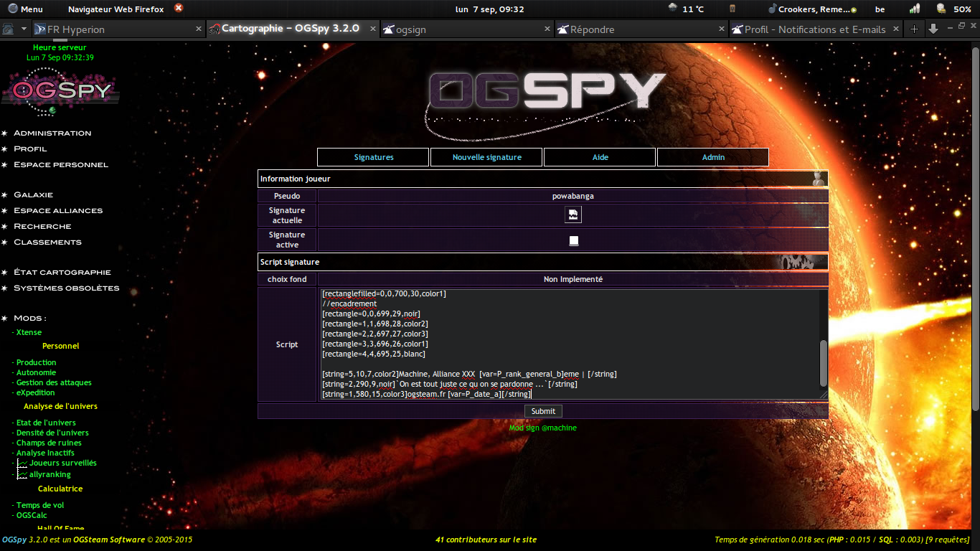Switch to the Répondre tab

click(x=642, y=29)
